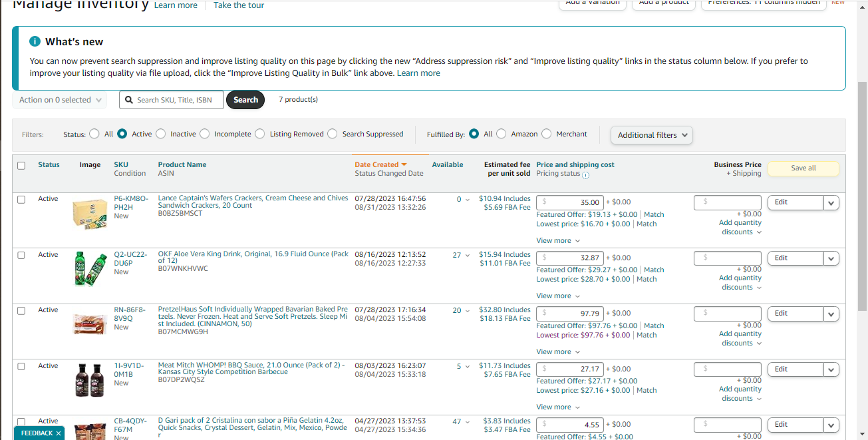Click the price field showing 97.79

(570, 314)
